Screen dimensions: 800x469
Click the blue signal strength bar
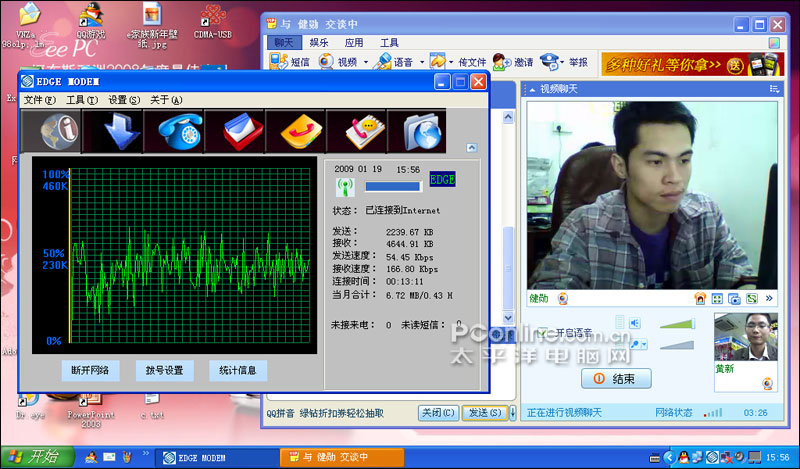[393, 187]
